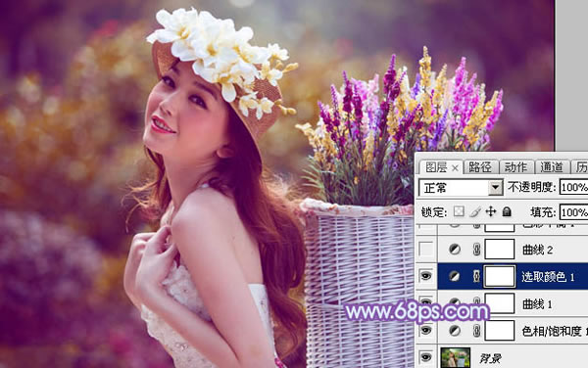Select the 曲线 2 layer mask thumbnail
The height and width of the screenshot is (368, 588).
tap(500, 249)
